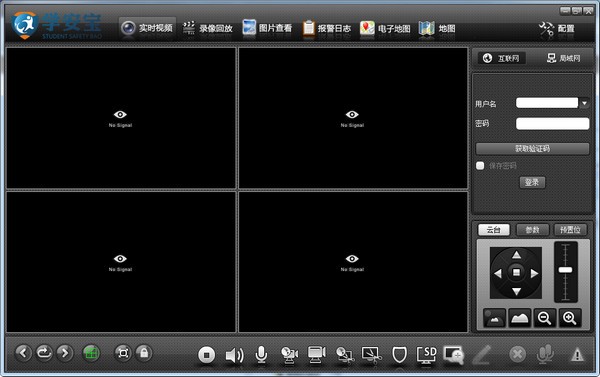Click the zoom in magnifier icon
This screenshot has width=600, height=377.
[x=569, y=318]
